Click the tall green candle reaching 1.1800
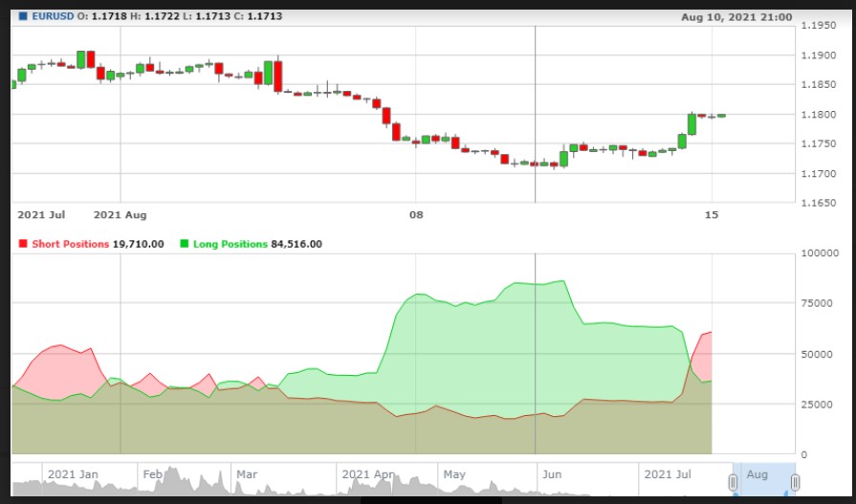This screenshot has width=856, height=504. [691, 124]
